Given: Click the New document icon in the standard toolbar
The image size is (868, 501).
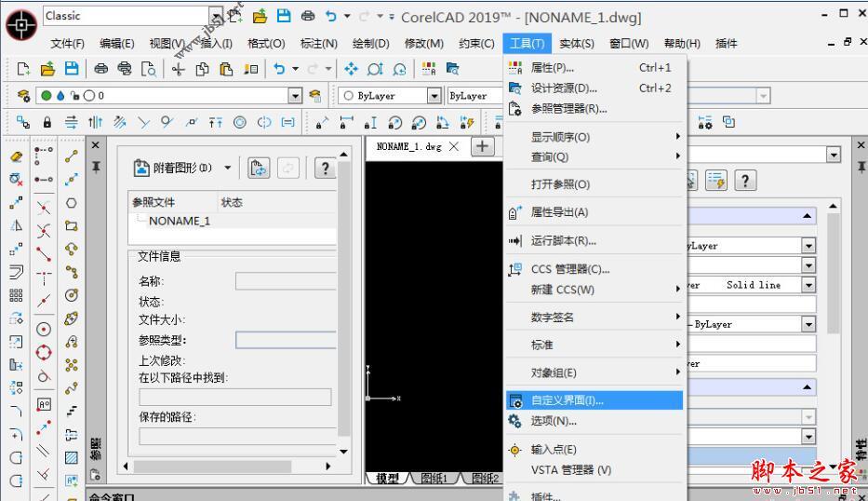Looking at the screenshot, I should tap(23, 69).
